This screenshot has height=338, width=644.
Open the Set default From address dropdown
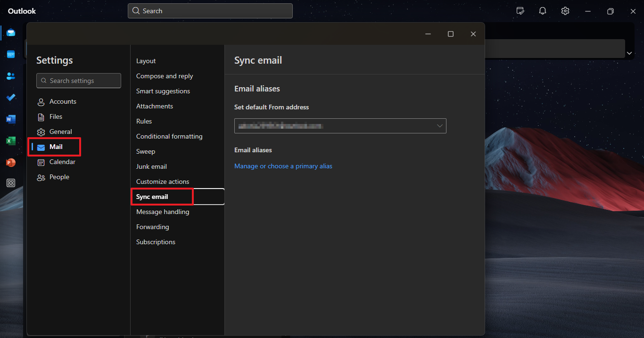tap(340, 126)
